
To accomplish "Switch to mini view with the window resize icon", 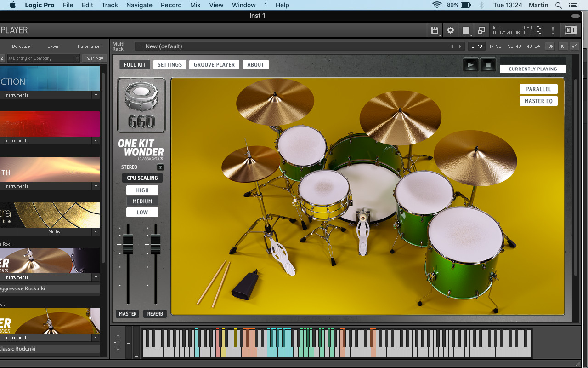I will click(x=481, y=29).
